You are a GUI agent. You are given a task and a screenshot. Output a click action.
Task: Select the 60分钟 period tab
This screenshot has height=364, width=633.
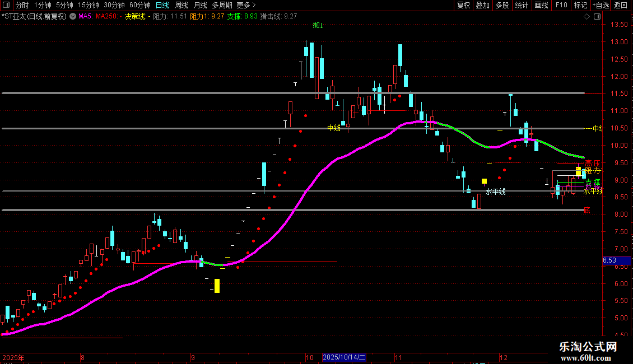[x=140, y=5]
